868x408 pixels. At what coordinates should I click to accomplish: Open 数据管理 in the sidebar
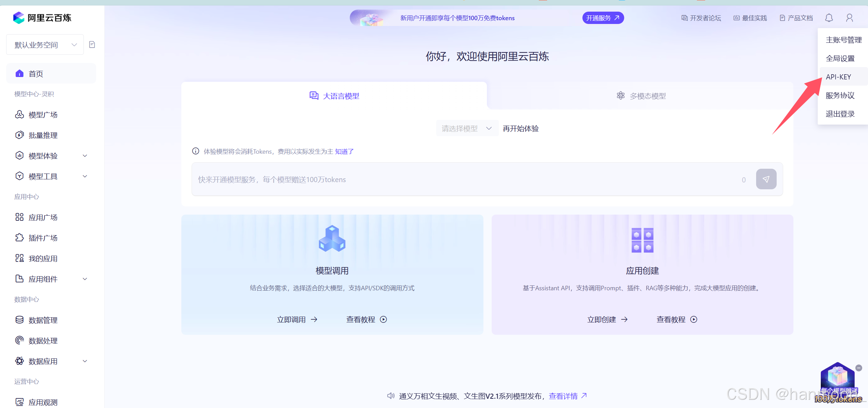point(43,320)
